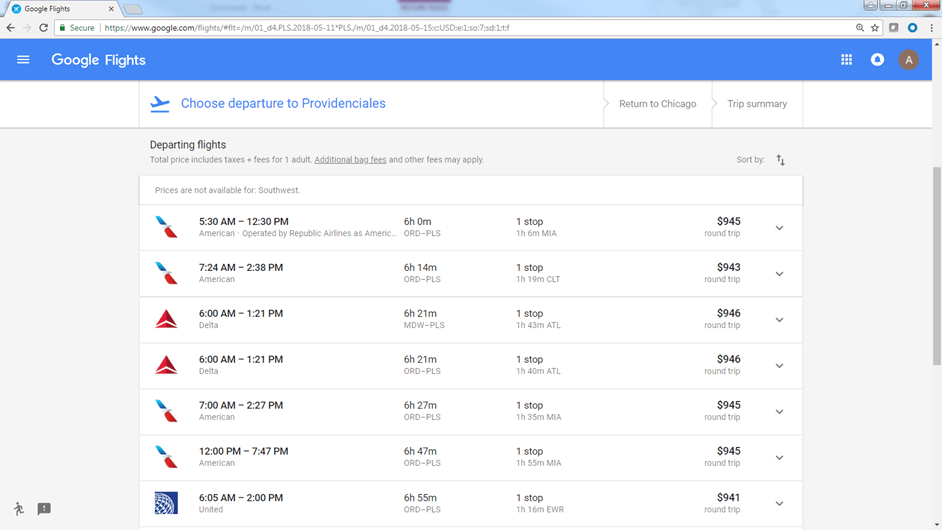Click American logo of 7:24 AM flight

click(x=166, y=273)
